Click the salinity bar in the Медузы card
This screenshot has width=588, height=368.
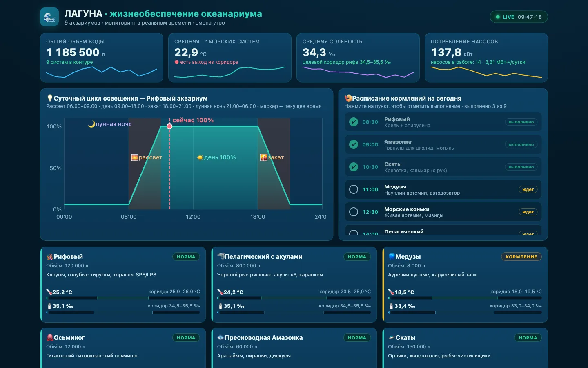pos(465,312)
